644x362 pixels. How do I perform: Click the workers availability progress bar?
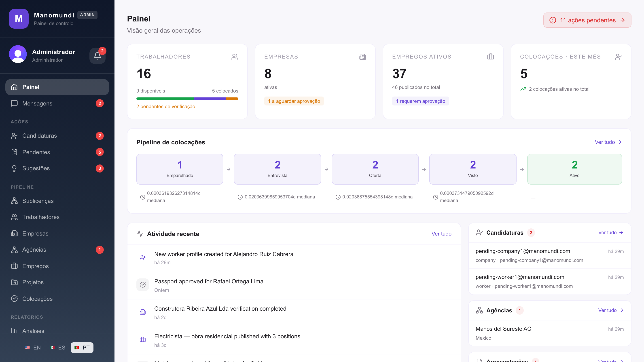click(187, 99)
